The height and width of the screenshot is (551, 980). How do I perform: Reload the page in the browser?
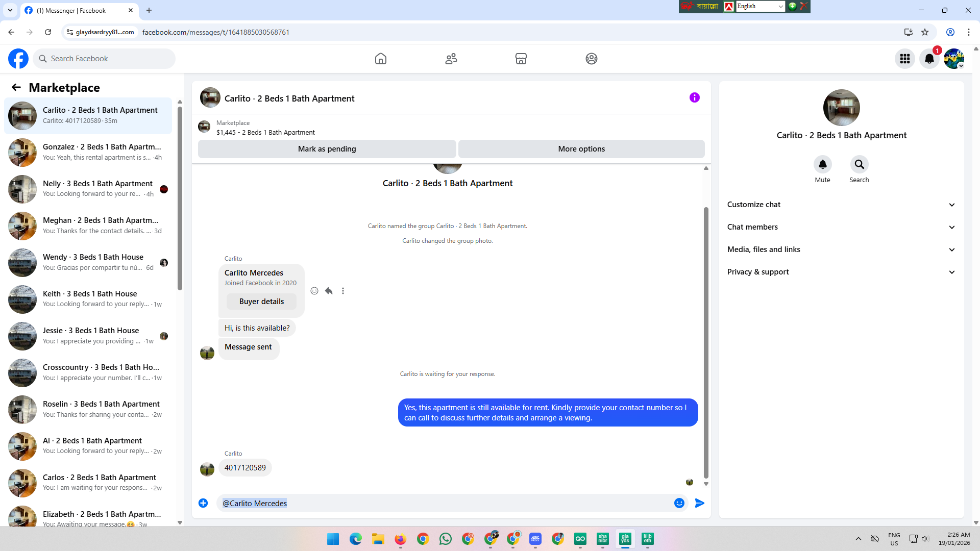48,32
